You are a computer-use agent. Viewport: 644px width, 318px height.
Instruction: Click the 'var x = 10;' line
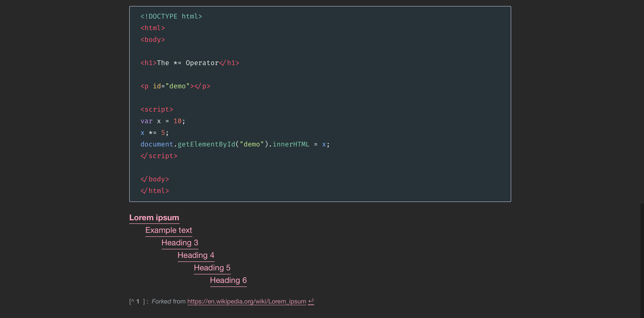click(163, 121)
